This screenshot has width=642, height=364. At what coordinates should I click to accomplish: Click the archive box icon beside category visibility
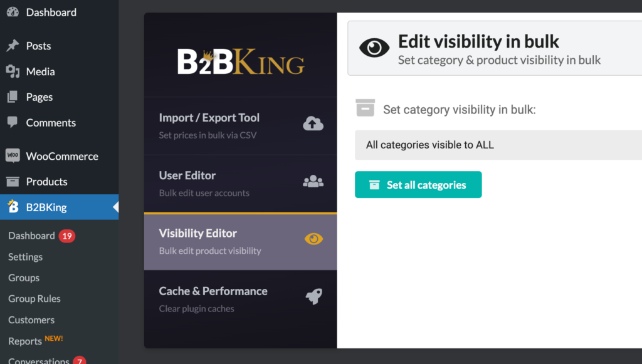[x=366, y=108]
